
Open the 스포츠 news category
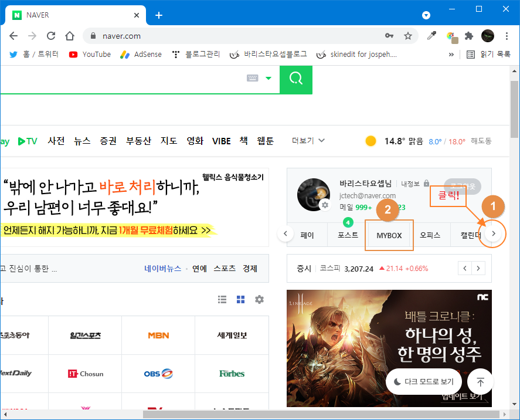(x=225, y=269)
